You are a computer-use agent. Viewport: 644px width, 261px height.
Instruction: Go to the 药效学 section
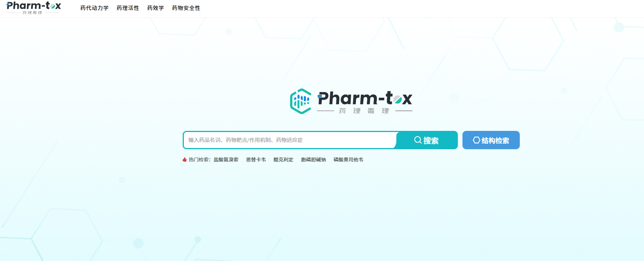pos(156,8)
